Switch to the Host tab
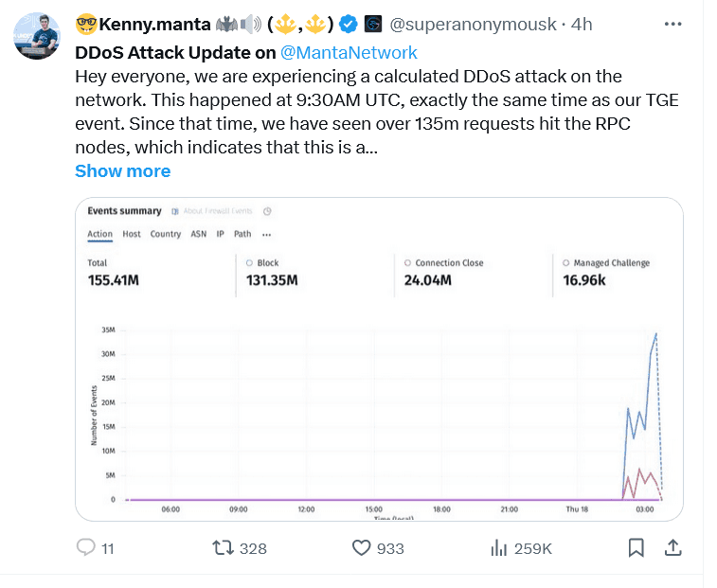The image size is (717, 588). pyautogui.click(x=132, y=234)
